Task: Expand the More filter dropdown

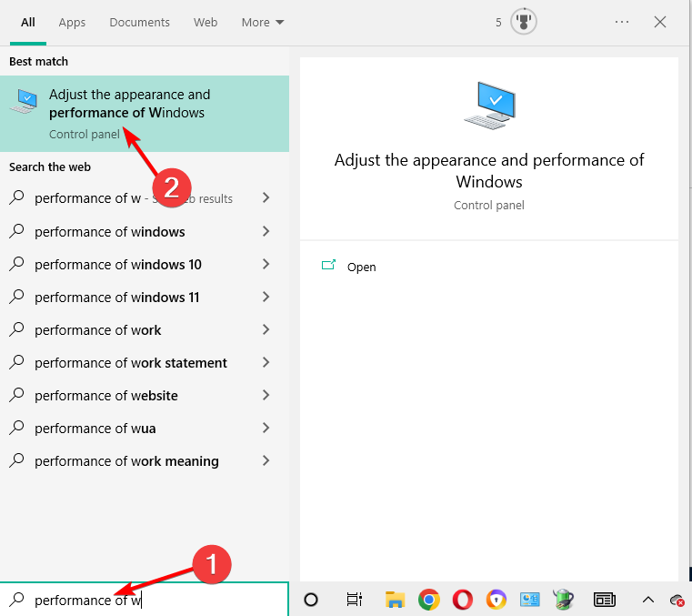Action: click(263, 22)
